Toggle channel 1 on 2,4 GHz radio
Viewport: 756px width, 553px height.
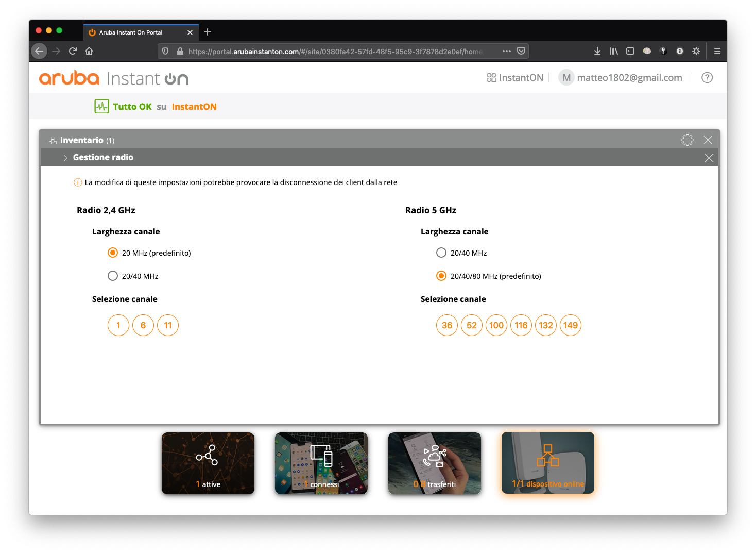point(118,325)
